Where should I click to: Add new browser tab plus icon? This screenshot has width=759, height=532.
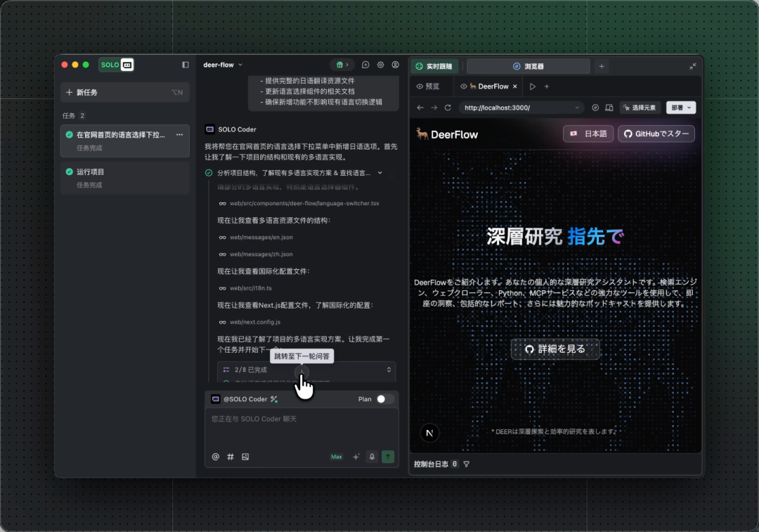[547, 86]
